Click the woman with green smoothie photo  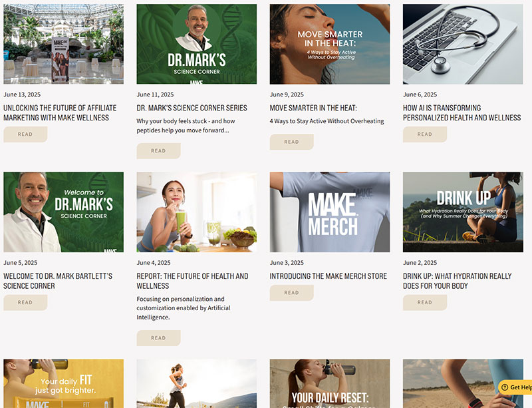pos(197,212)
